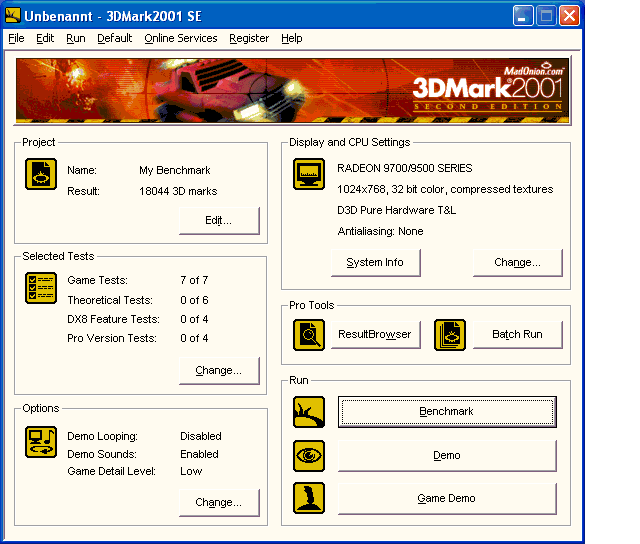Viewport: 640px width, 544px height.
Task: Open System Info
Action: 376,262
